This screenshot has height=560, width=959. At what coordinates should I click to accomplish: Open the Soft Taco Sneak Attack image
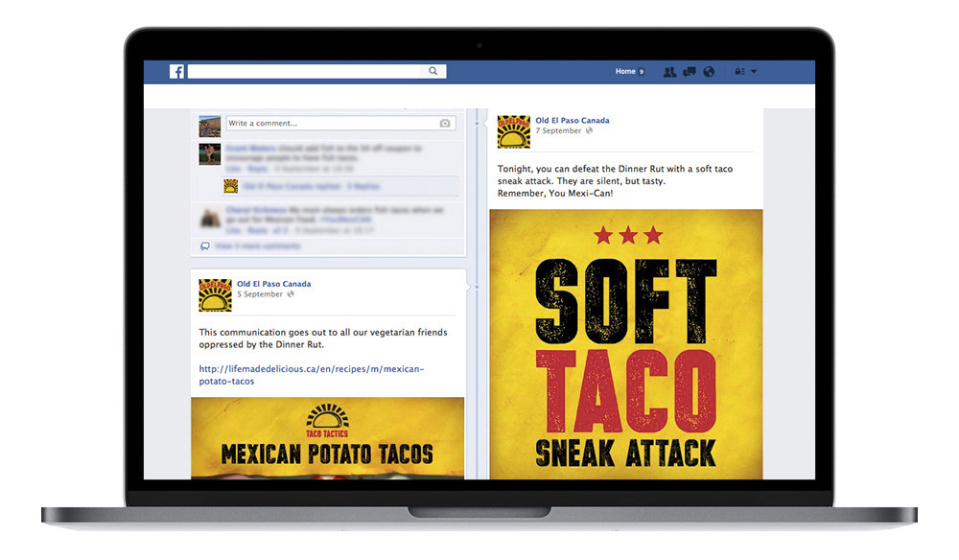(x=625, y=344)
